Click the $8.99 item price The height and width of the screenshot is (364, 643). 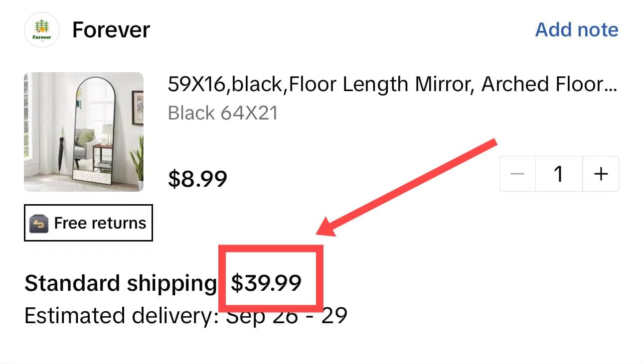197,178
